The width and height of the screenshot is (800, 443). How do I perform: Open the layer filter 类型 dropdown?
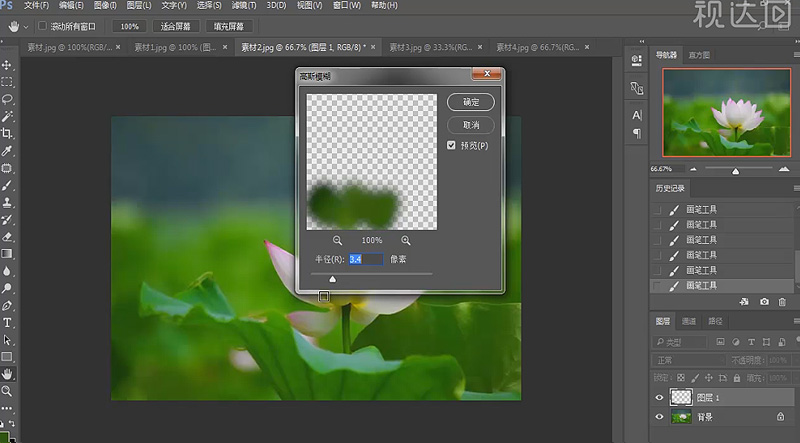click(x=680, y=342)
